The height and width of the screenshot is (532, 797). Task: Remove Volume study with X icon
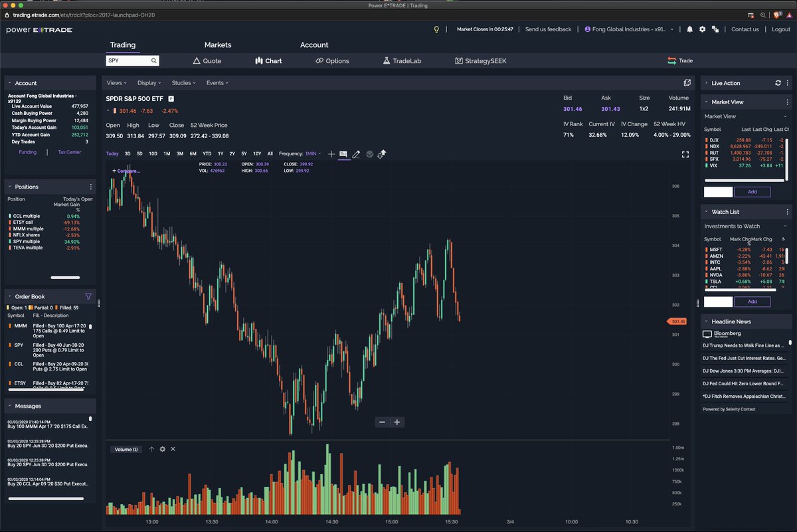[173, 449]
